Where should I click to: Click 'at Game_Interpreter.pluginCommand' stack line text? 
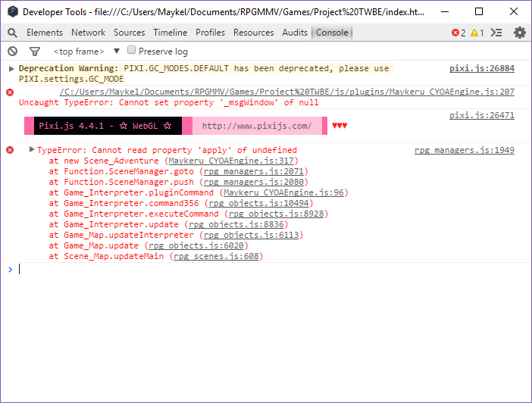(131, 192)
